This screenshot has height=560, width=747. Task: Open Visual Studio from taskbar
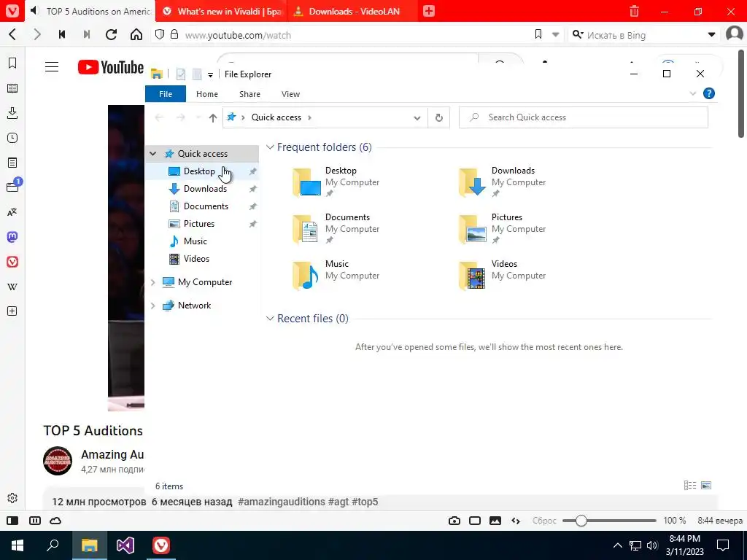(x=125, y=545)
